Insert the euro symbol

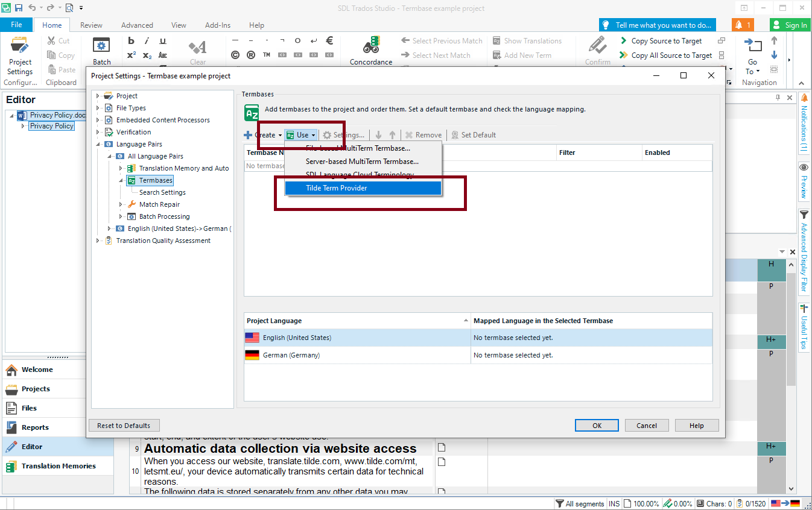click(329, 41)
